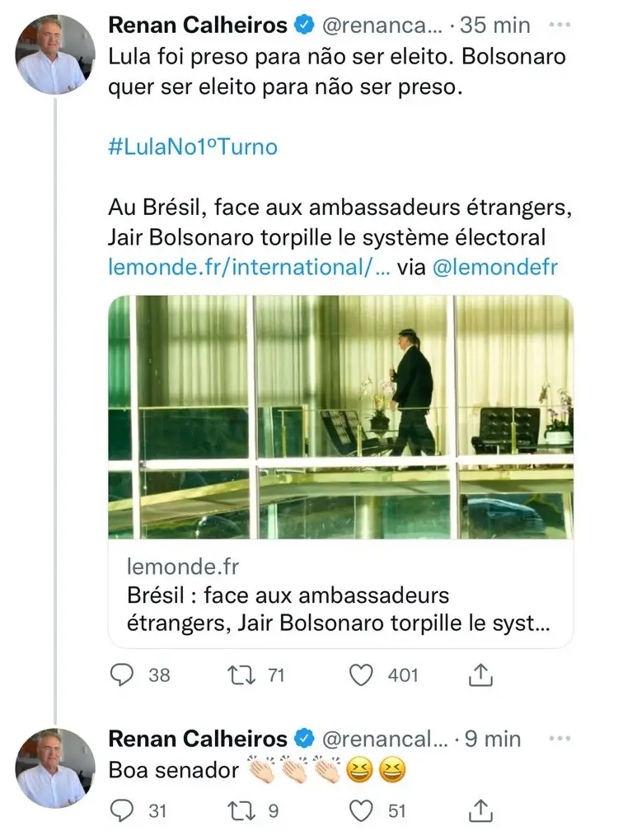Open more options on the reply tweet

pos(560,738)
